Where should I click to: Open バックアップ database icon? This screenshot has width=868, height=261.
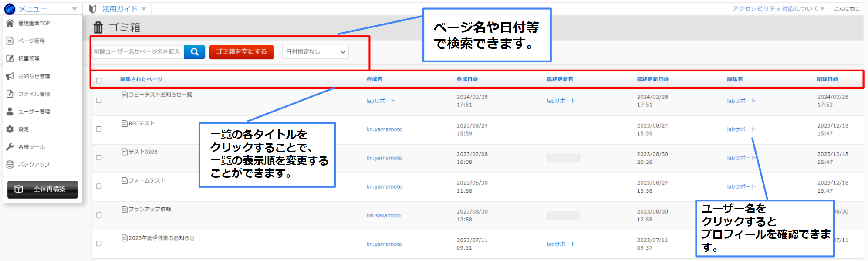tap(10, 164)
